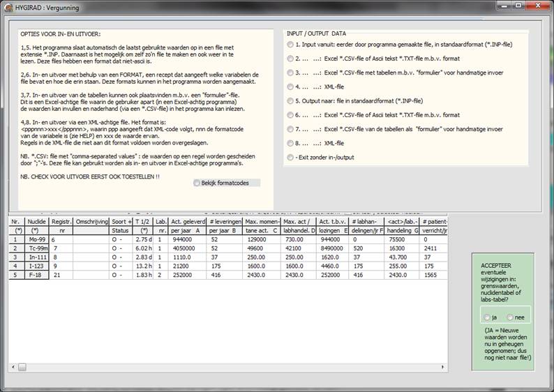This screenshot has width=554, height=392.
Task: Click the 6.02 h half-life cell
Action: (x=143, y=248)
